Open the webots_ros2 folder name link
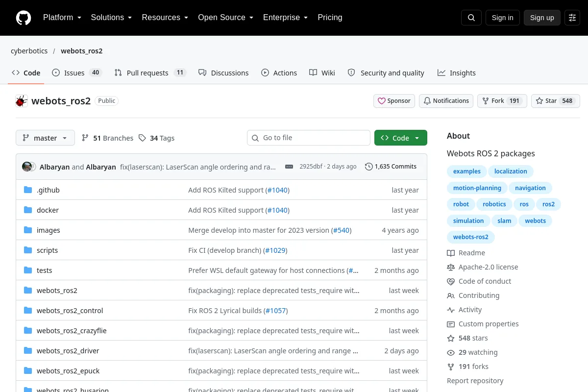588x392 pixels. click(x=57, y=291)
